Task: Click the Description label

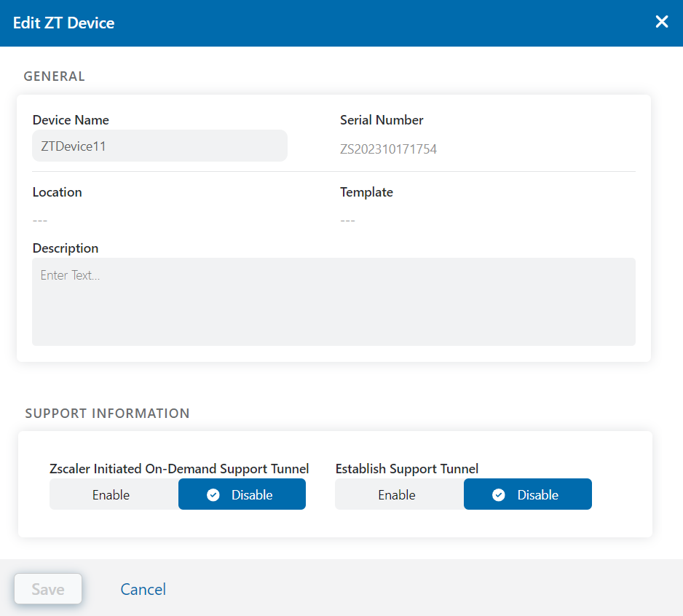Action: tap(66, 248)
